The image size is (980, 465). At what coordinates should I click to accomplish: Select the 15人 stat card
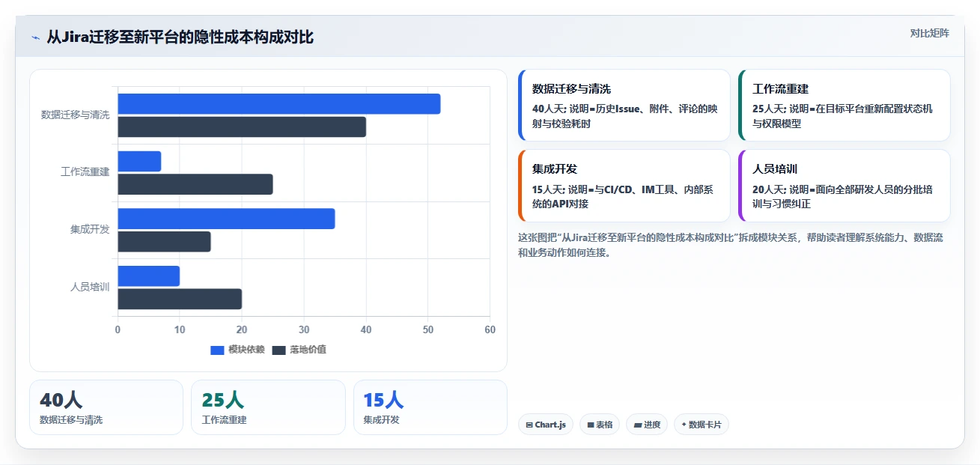[x=430, y=407]
